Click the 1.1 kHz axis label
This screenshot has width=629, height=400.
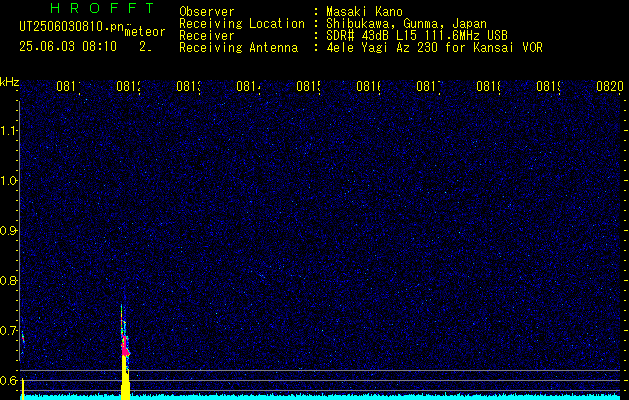point(9,130)
